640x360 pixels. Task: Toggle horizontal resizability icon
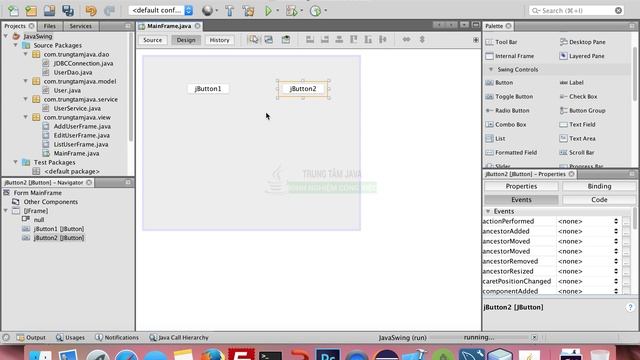coord(406,40)
